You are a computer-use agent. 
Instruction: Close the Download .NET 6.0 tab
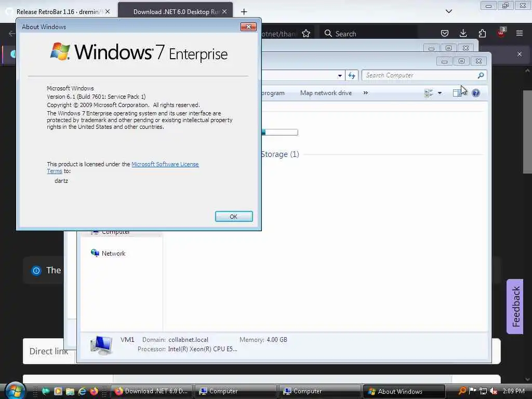click(224, 11)
